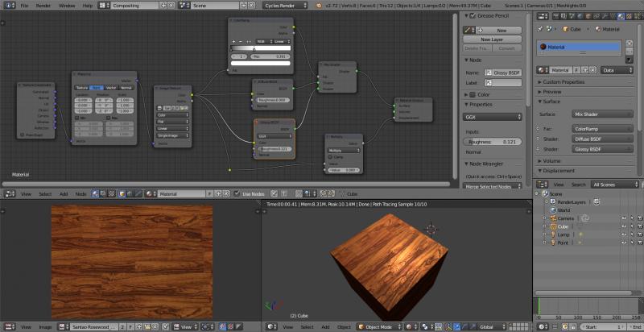This screenshot has width=644, height=332.
Task: Hide the Camera in the outliner
Action: (x=623, y=218)
